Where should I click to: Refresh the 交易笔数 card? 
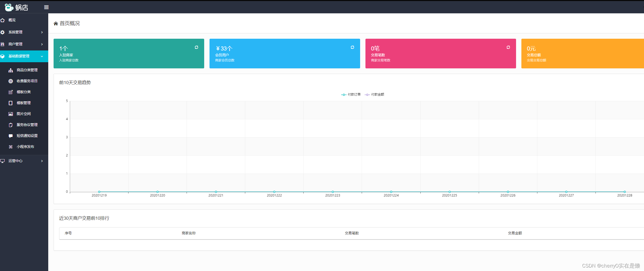[508, 47]
